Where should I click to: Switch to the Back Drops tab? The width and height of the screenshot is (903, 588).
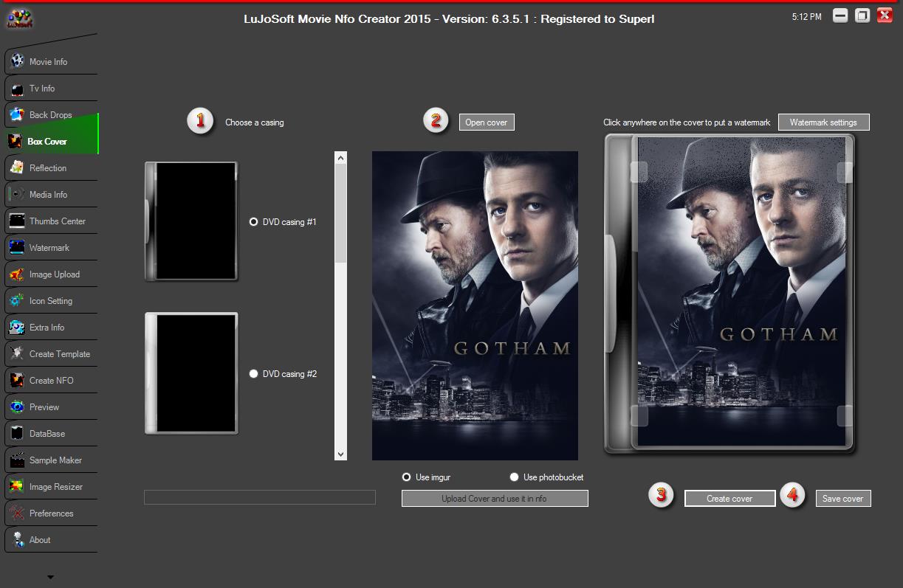(51, 115)
